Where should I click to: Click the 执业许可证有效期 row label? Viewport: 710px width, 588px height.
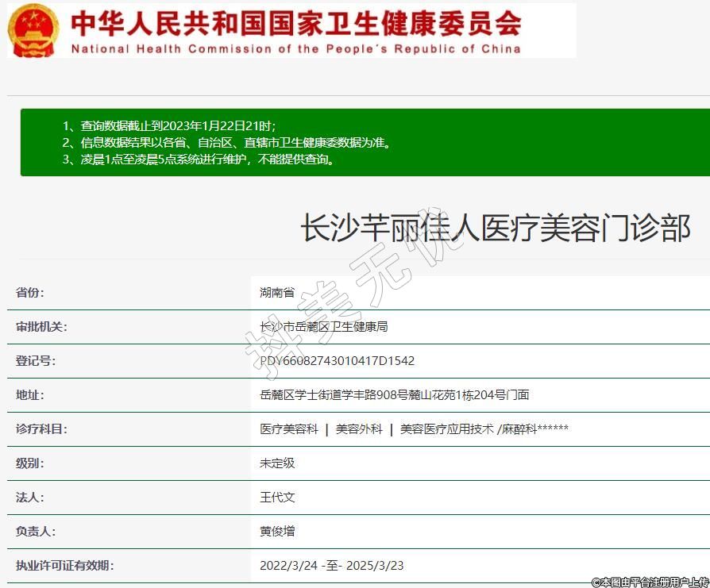[x=64, y=565]
